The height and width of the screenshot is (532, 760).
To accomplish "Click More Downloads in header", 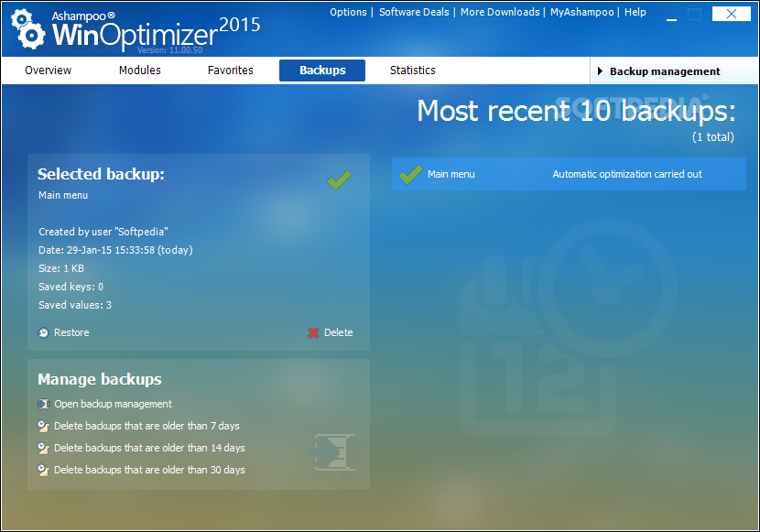I will [x=500, y=12].
